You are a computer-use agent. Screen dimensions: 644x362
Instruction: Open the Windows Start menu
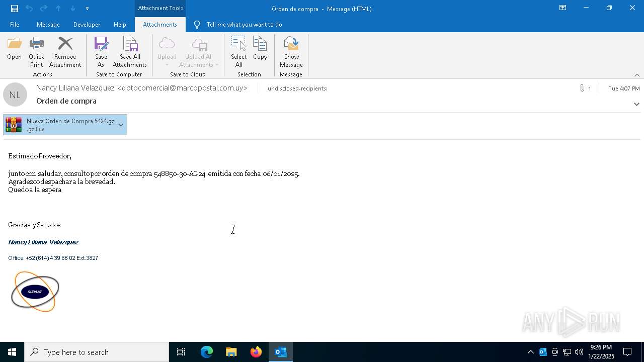[12, 352]
